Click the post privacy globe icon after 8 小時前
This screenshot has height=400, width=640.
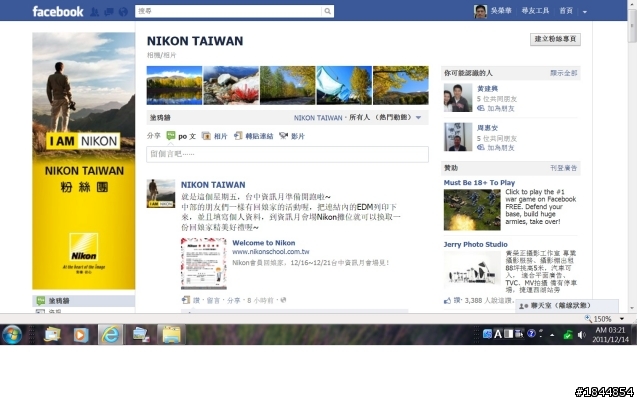283,300
